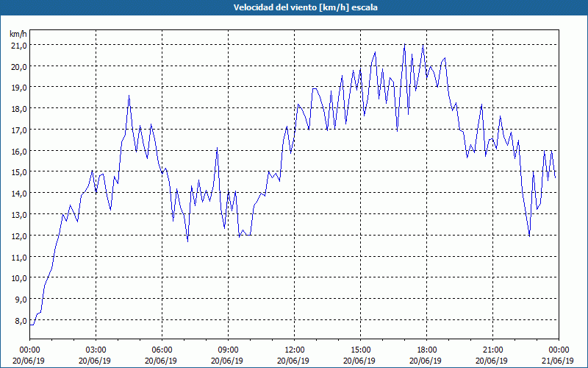Image resolution: width=588 pixels, height=368 pixels.
Task: Click the 12,0 y-axis label
Action: (19, 236)
